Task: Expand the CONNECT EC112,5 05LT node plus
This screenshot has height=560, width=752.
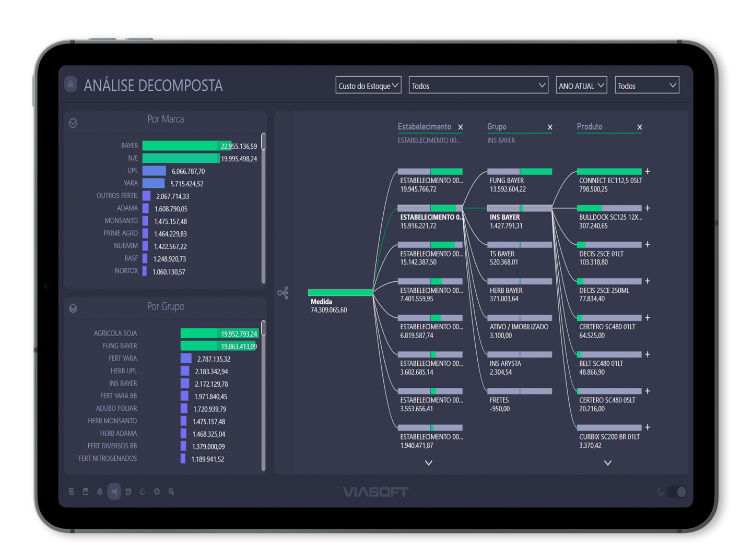Action: pos(648,172)
